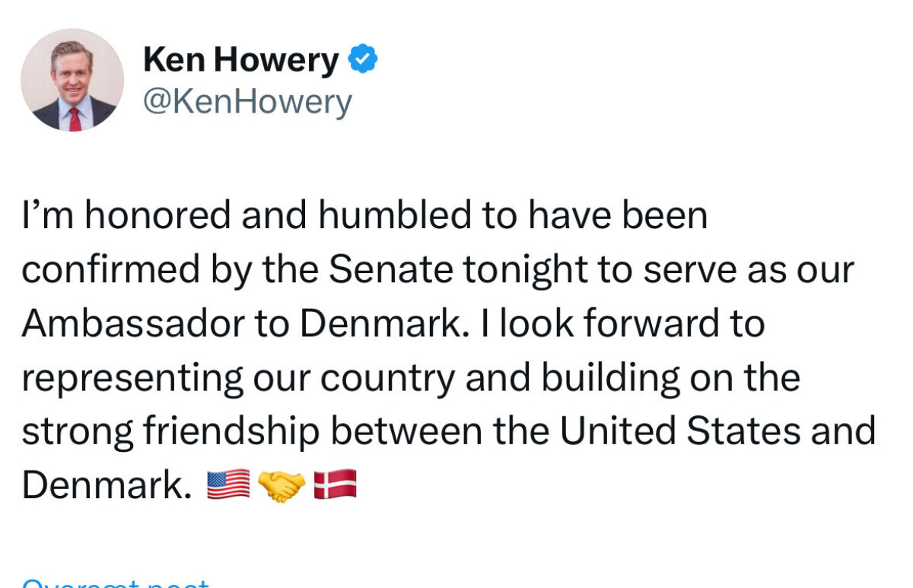913x588 pixels.
Task: Click the word "representing" in the post
Action: [x=133, y=379]
